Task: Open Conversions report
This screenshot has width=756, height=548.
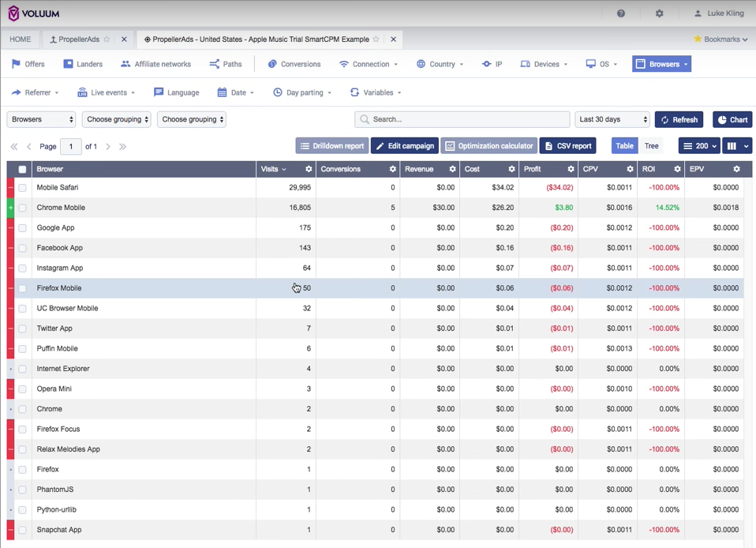Action: [294, 64]
